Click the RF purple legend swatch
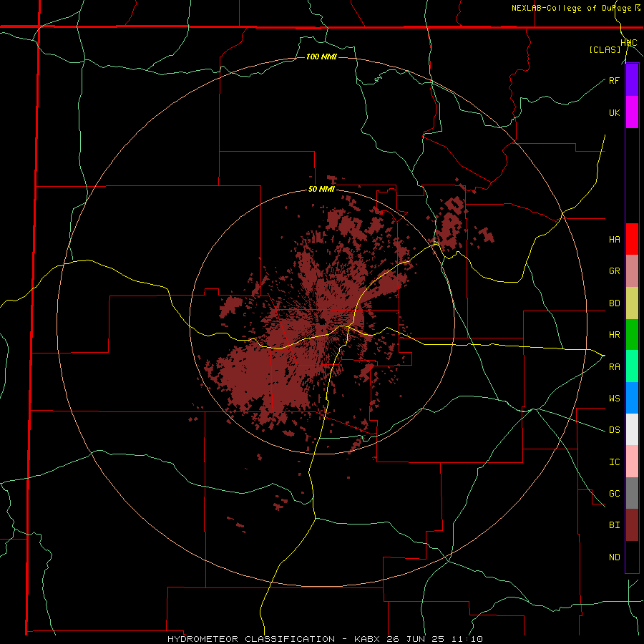 point(632,80)
